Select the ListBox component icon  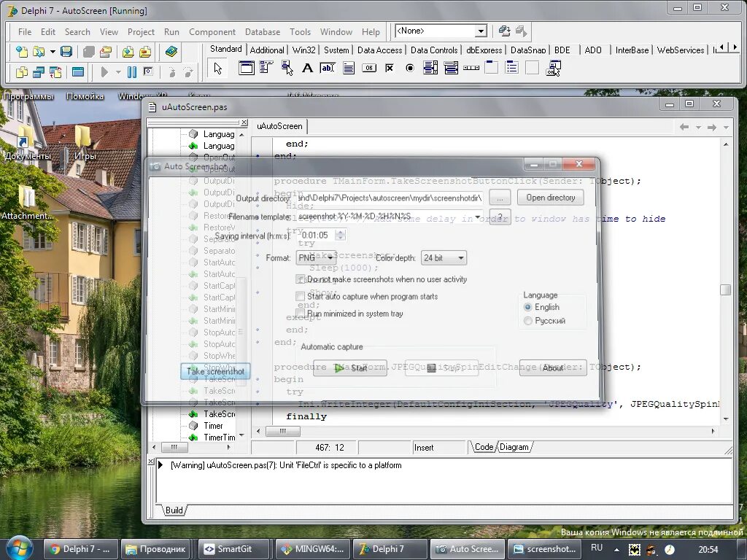click(x=430, y=68)
